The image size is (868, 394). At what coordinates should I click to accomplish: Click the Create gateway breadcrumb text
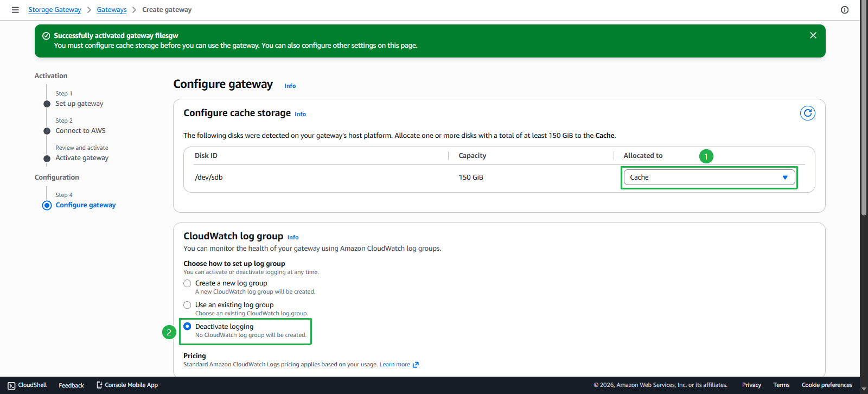(x=167, y=10)
